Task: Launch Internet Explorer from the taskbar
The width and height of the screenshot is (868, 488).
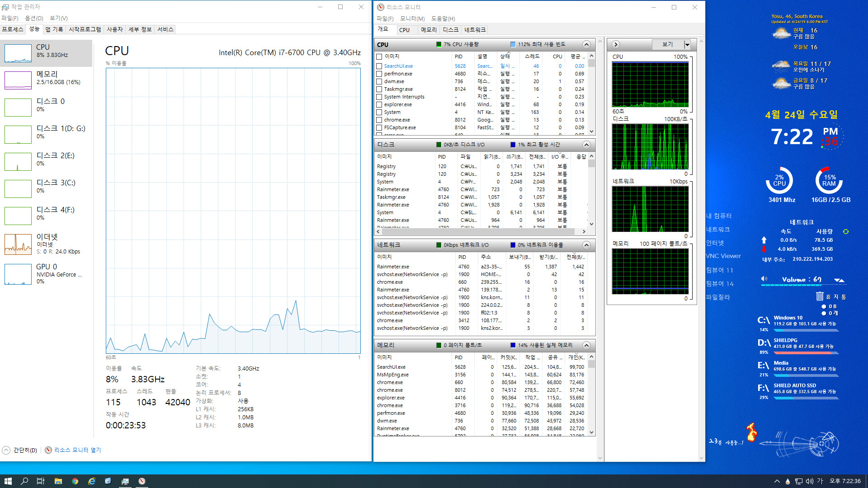Action: [x=92, y=481]
